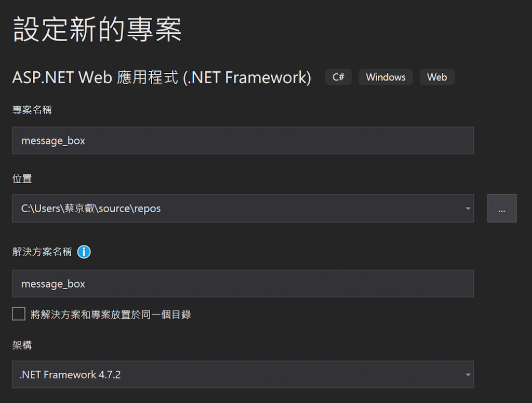Click the Web tag
Screen dimensions: 532x403
click(x=437, y=77)
